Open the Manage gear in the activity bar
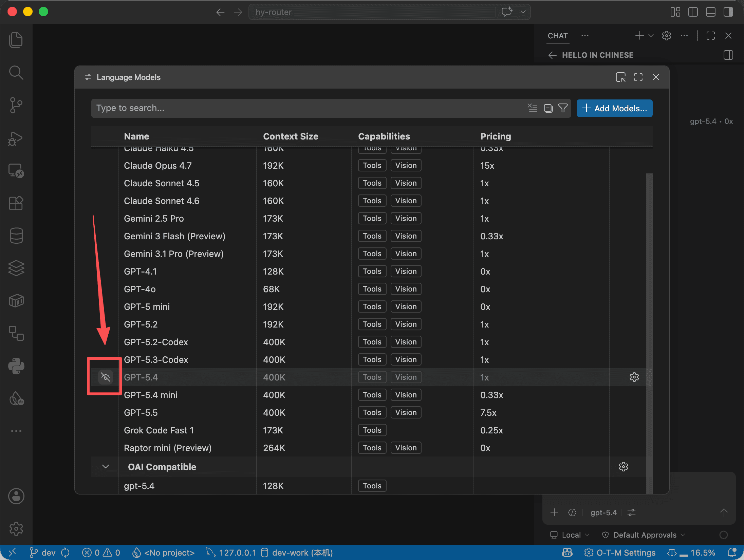 (16, 529)
